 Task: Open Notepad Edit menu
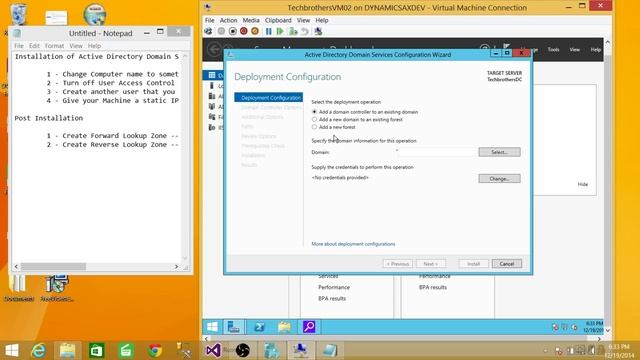coord(34,46)
